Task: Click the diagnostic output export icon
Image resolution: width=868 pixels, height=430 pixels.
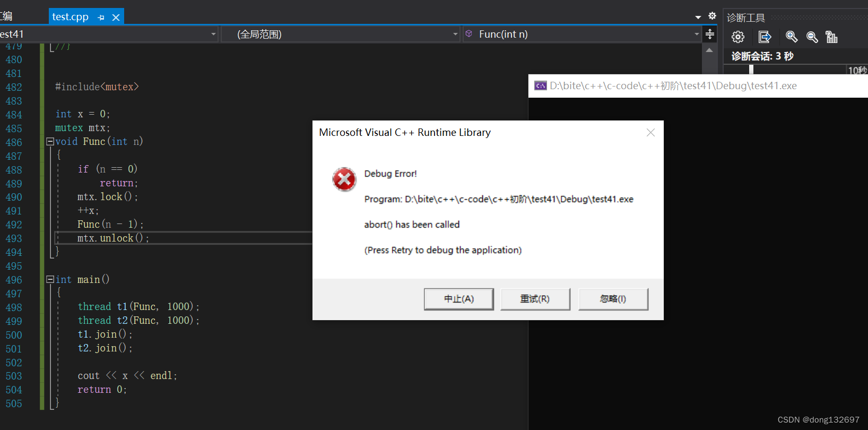Action: pyautogui.click(x=765, y=37)
